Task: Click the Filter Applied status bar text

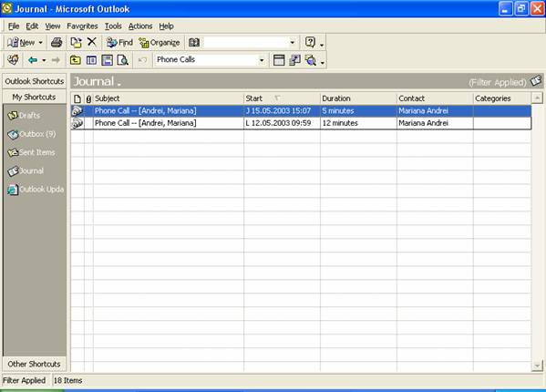Action: pyautogui.click(x=24, y=380)
